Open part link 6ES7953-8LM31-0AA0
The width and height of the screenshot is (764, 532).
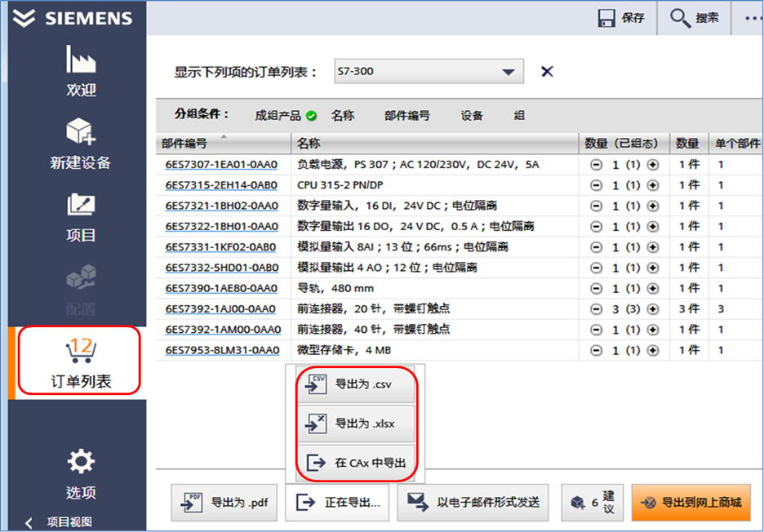[x=222, y=350]
